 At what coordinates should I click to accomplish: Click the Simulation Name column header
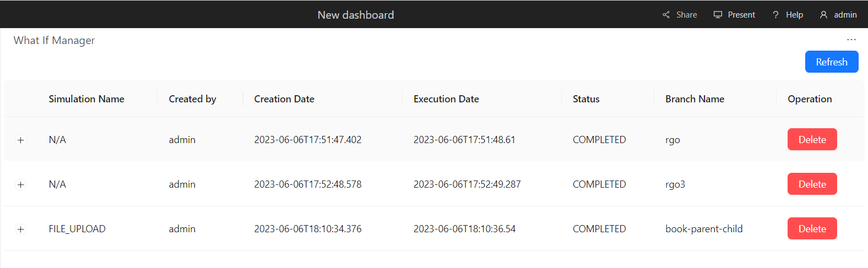coord(86,99)
